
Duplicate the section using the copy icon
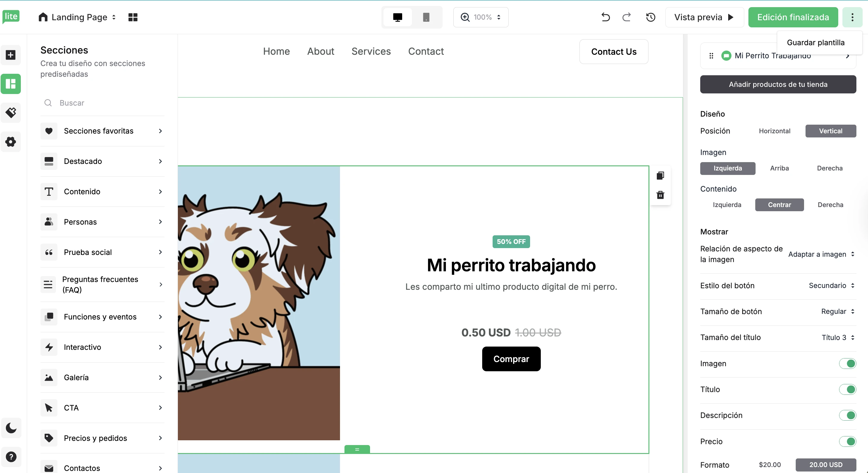660,175
